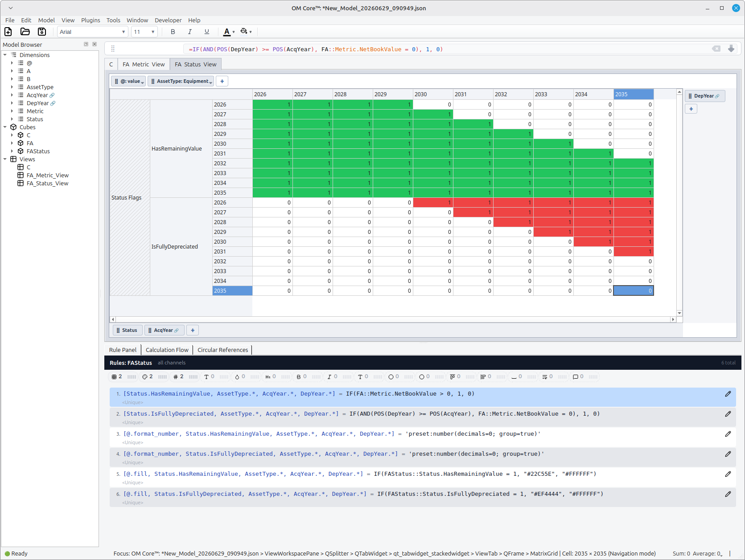The image size is (745, 560).
Task: Add column dimension below the DepYear chip
Action: point(691,109)
